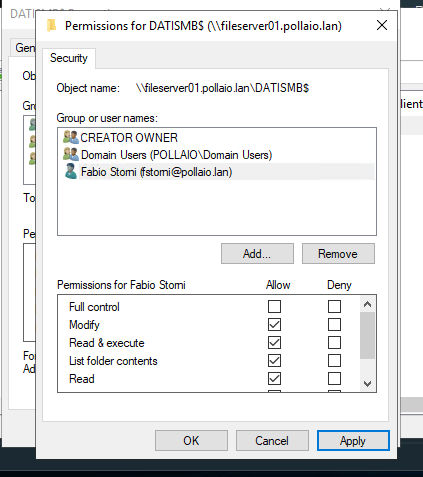Allow Full control for Fabio Storni
The image size is (423, 477).
pyautogui.click(x=274, y=306)
